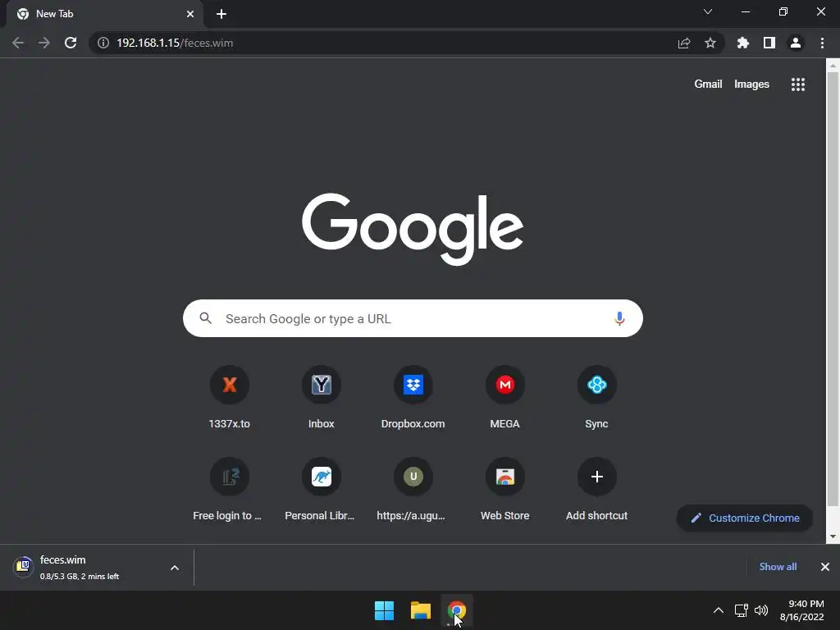Click the Chrome taskbar icon
Screen dimensions: 840x630
pos(457,610)
